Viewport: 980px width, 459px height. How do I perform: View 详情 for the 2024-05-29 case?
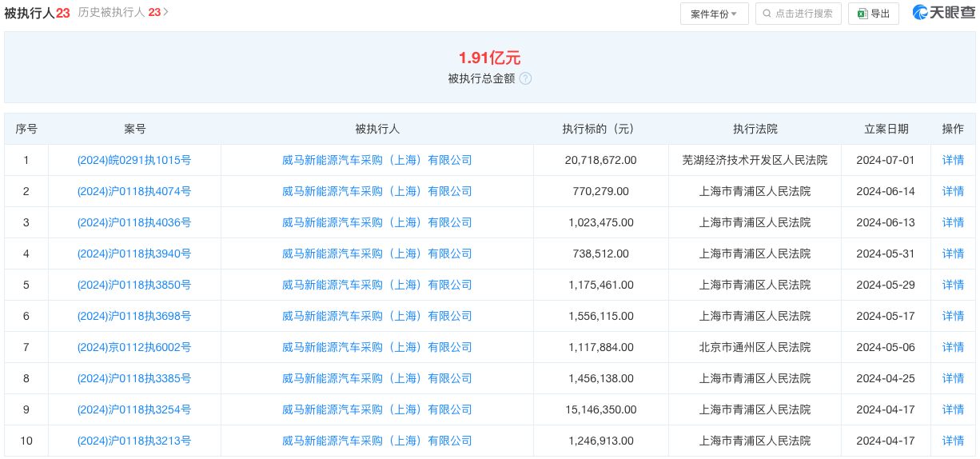(x=953, y=285)
